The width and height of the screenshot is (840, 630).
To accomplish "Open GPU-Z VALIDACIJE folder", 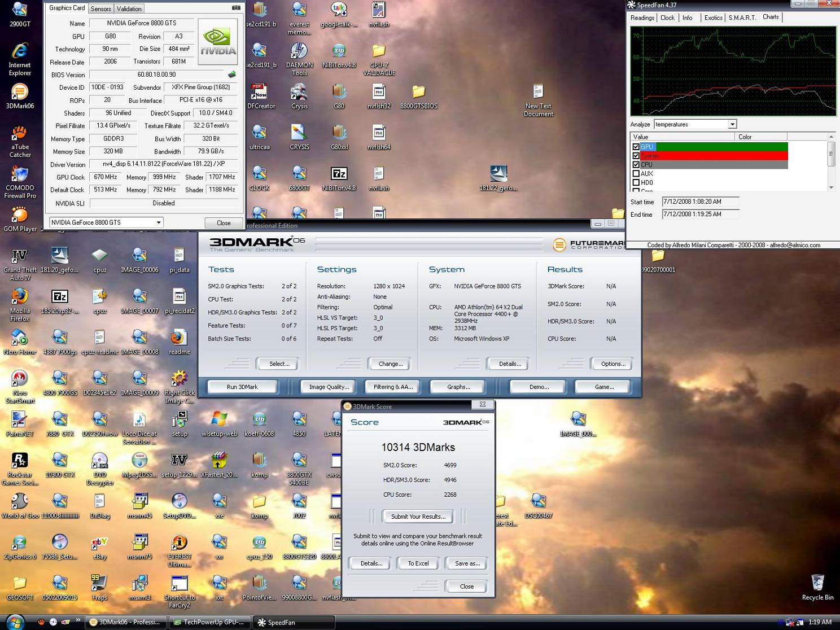I will click(379, 59).
